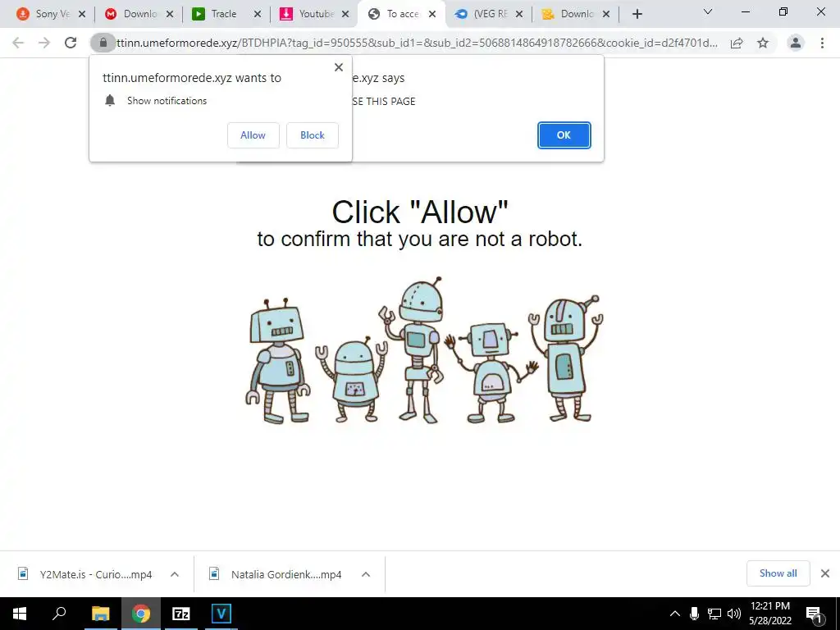Click the microphone tray icon

[694, 614]
